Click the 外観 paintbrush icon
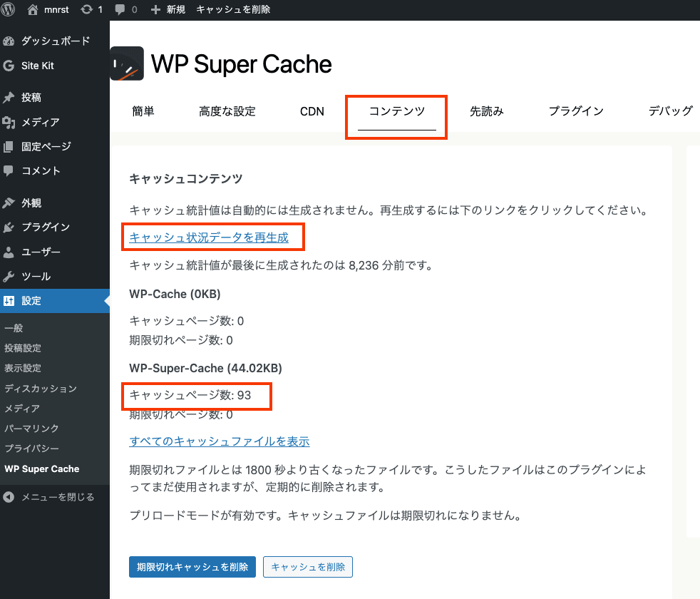 coord(9,203)
